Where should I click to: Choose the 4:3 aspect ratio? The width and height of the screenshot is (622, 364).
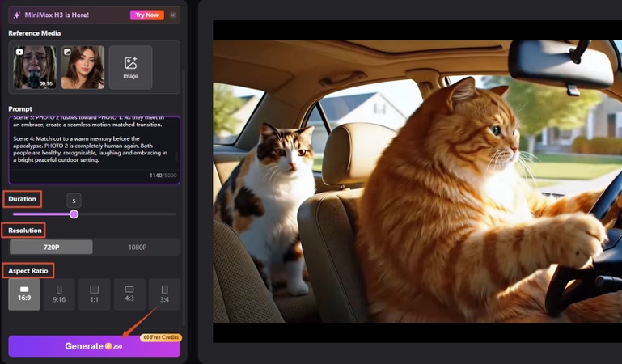129,294
